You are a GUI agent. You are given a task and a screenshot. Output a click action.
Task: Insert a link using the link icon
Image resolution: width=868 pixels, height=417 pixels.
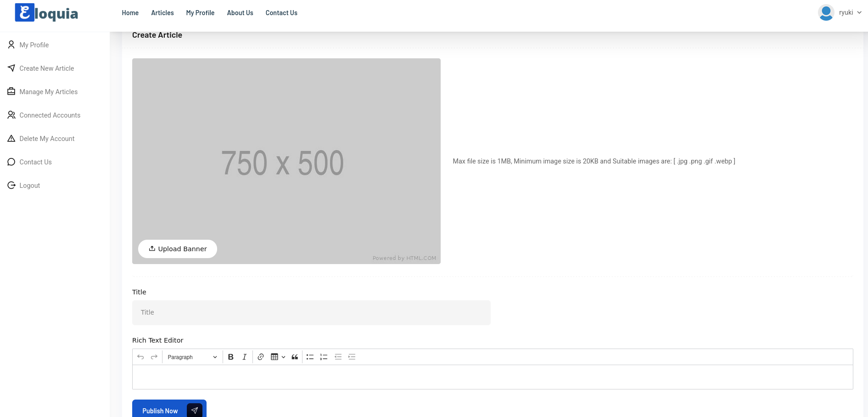pos(261,357)
